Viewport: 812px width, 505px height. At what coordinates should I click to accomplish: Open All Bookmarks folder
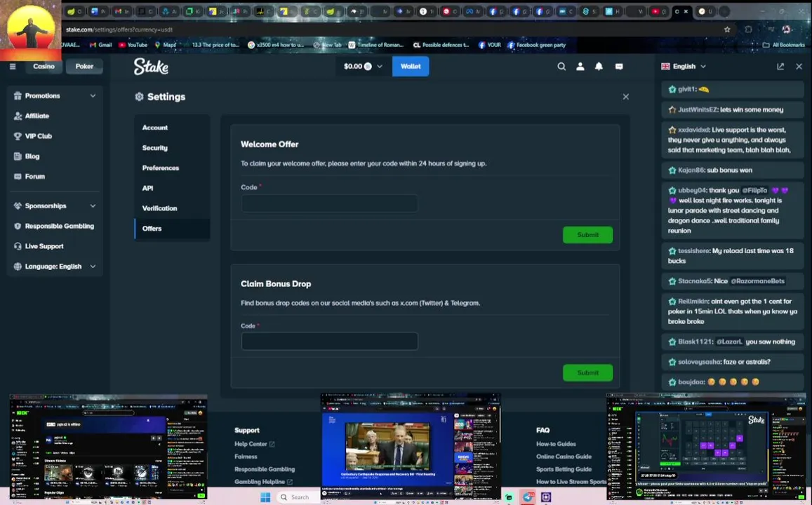click(x=783, y=45)
